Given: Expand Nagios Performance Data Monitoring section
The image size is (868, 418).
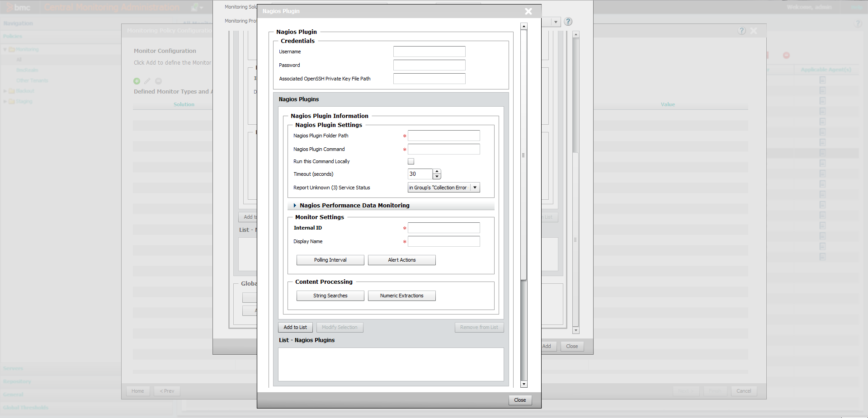Looking at the screenshot, I should pyautogui.click(x=295, y=205).
